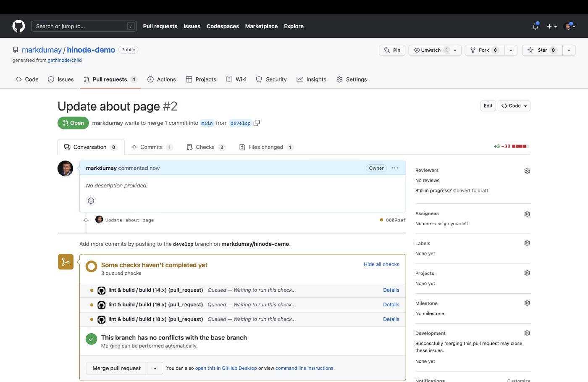Open Details for the build 18.x check
Image resolution: width=588 pixels, height=382 pixels.
(391, 319)
